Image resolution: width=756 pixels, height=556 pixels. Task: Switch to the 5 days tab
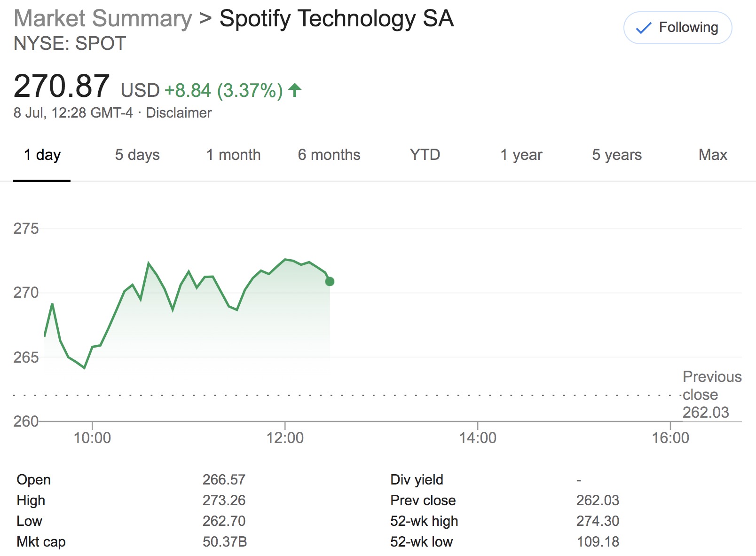[137, 155]
